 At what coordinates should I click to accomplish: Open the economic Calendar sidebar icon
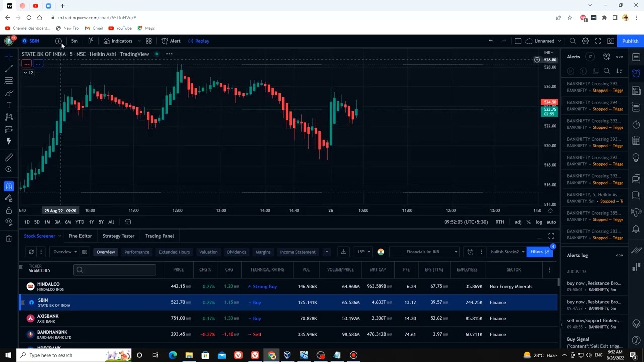636,141
